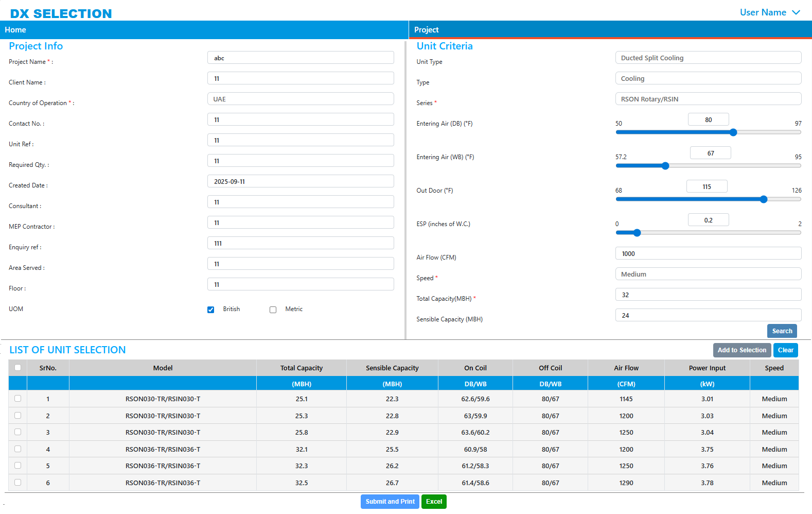812x514 pixels.
Task: Click Submit and Print button
Action: coord(390,502)
